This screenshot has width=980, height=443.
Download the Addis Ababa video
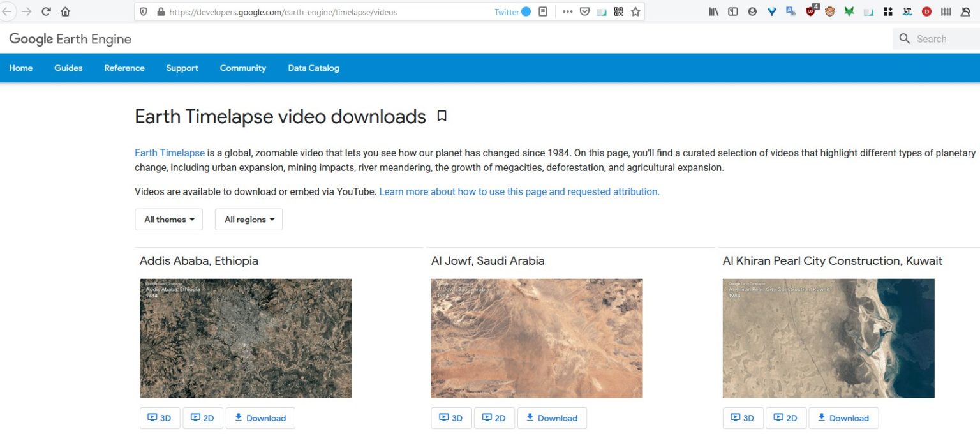click(260, 417)
